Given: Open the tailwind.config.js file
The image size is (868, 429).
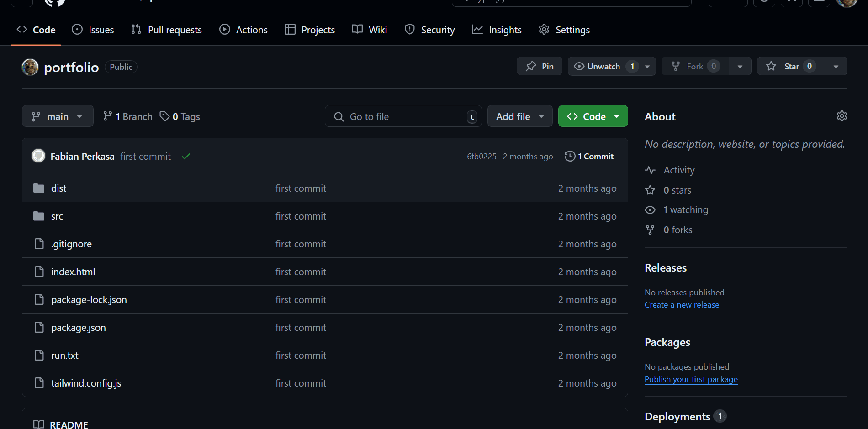Looking at the screenshot, I should pyautogui.click(x=86, y=383).
